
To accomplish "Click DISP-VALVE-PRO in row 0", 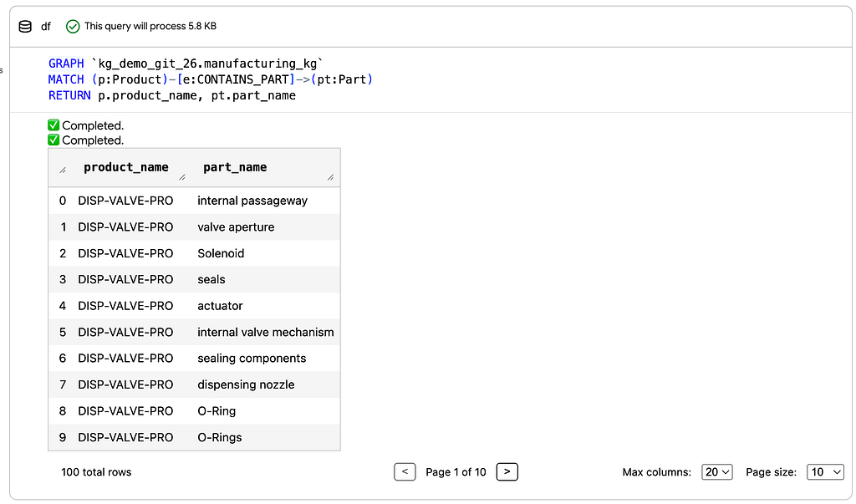I will coord(125,201).
